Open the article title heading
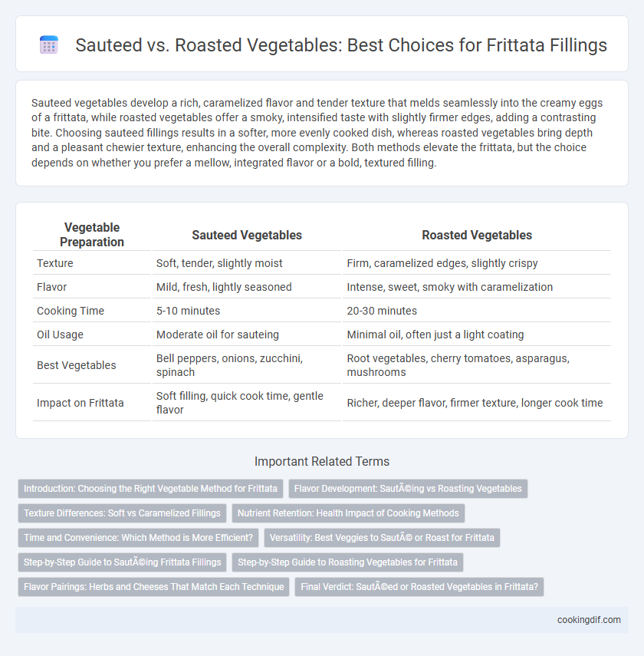The height and width of the screenshot is (656, 644). (341, 45)
